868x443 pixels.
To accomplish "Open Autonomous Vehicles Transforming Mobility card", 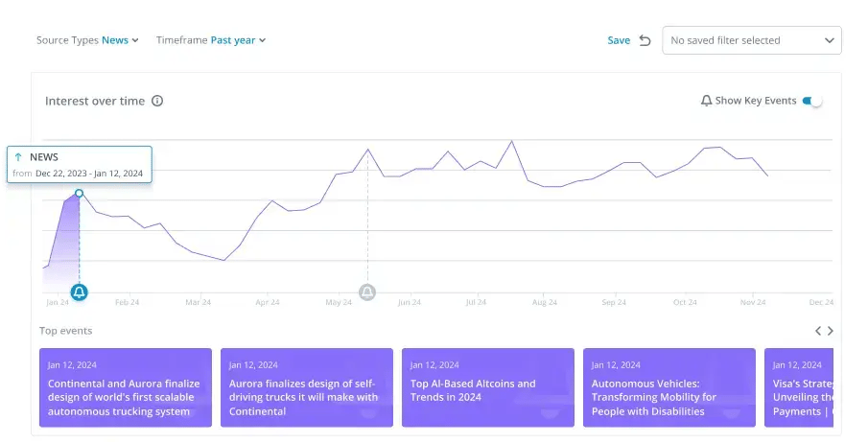I will coord(669,387).
